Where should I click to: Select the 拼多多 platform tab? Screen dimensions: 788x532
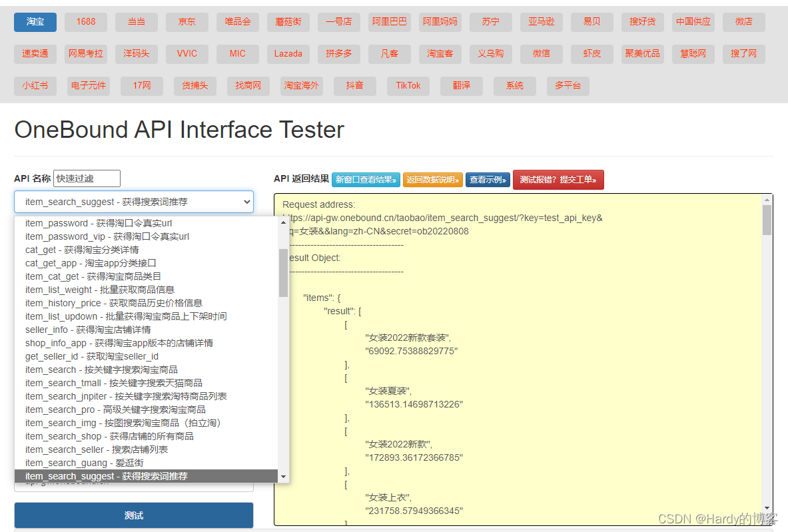(339, 54)
